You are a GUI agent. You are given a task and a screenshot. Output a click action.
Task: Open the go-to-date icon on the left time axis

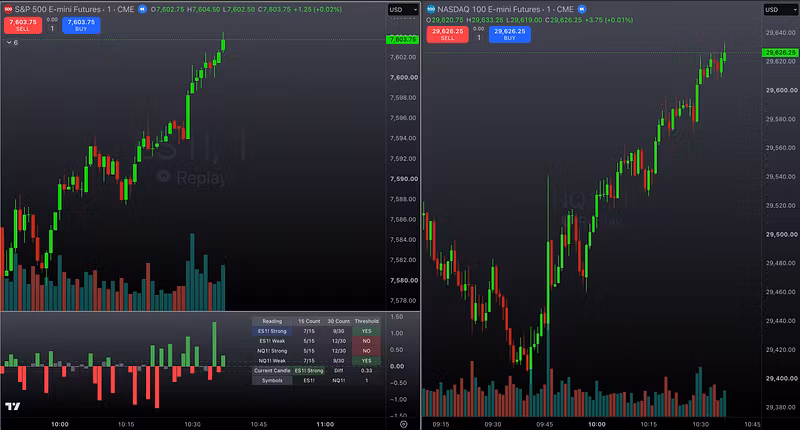pos(404,424)
